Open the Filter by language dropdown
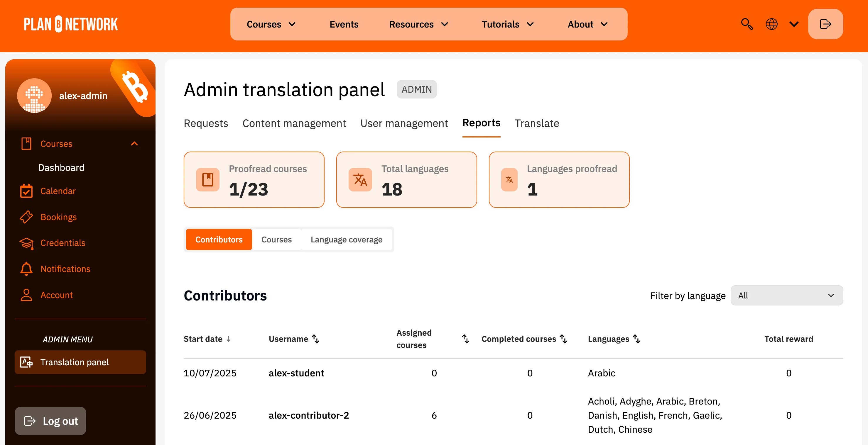 [x=786, y=295]
